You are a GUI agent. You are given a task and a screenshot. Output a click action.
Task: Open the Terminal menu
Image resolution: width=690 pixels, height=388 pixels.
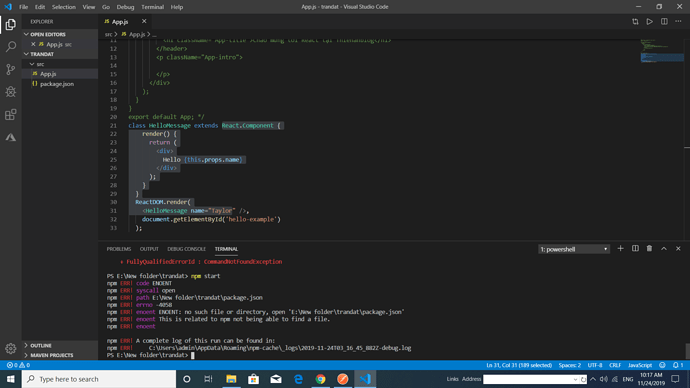click(x=152, y=7)
